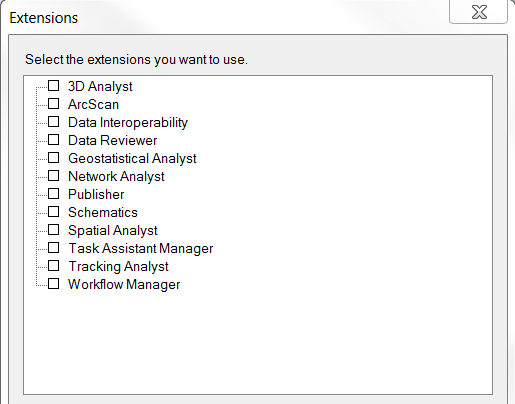This screenshot has height=404, width=515.
Task: Tick the Task Assistant Manager checkbox
Action: [54, 248]
